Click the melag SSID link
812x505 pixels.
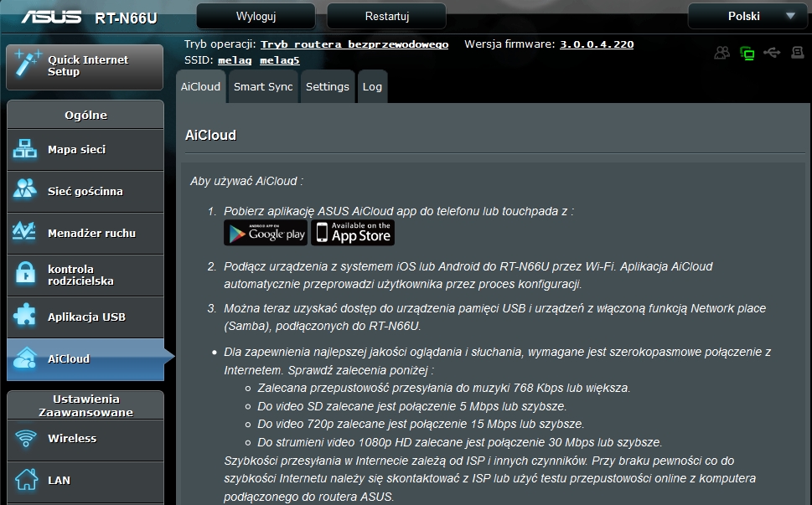235,60
